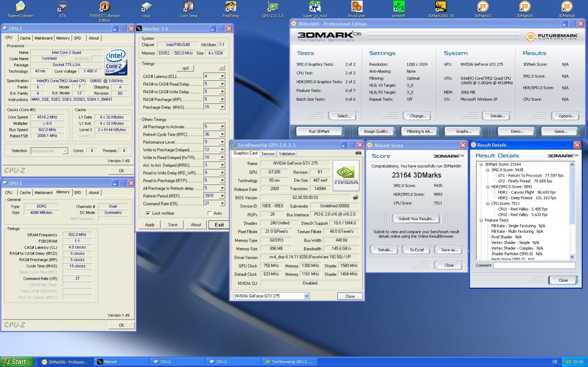Open the CAS# Latency (tCL) dropdown

coord(222,76)
